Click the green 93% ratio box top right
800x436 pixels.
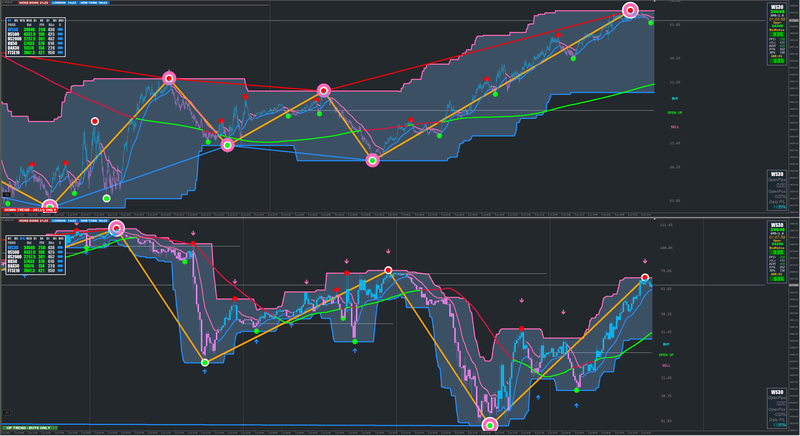(x=777, y=34)
